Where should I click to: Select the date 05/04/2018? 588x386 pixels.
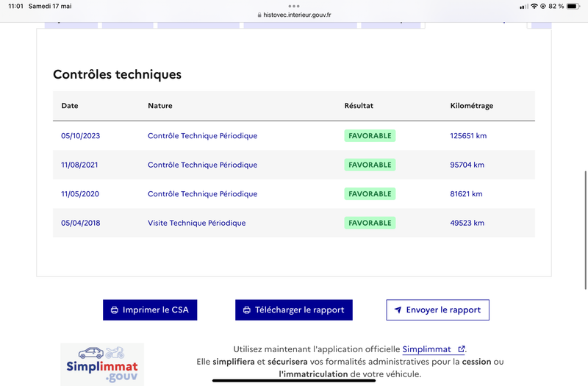pos(81,223)
